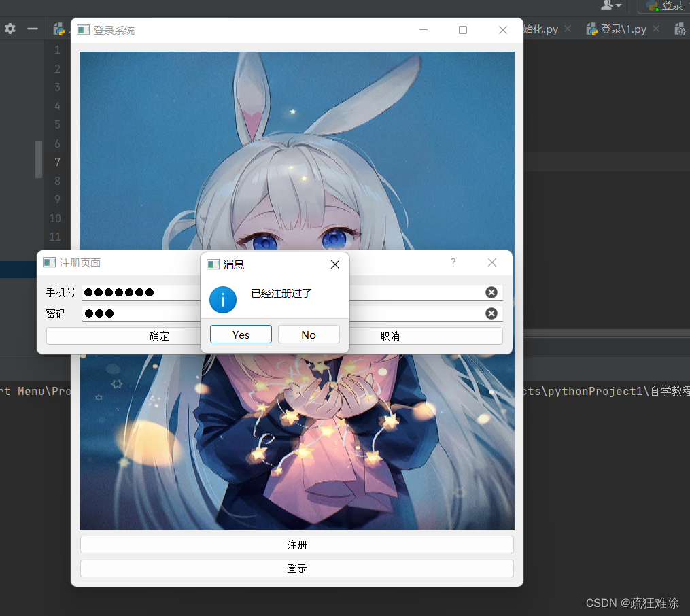
Task: Click the 登录系统 window title icon
Action: (x=83, y=30)
